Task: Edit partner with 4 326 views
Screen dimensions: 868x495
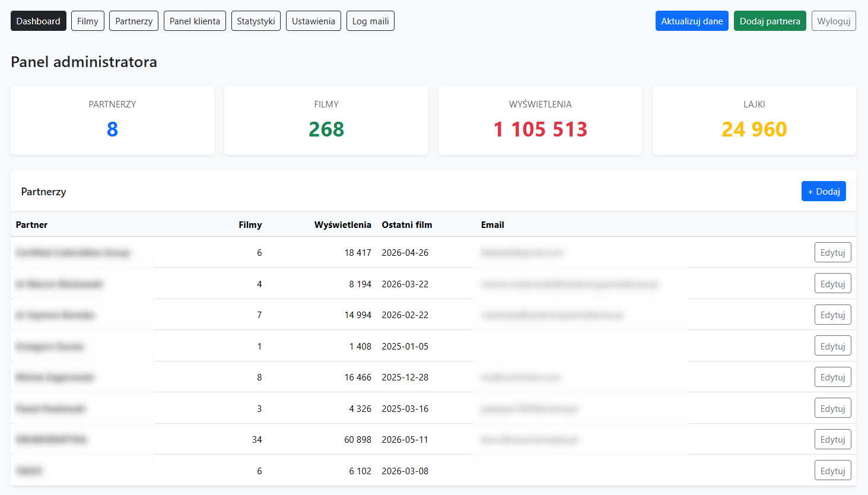Action: coord(833,408)
